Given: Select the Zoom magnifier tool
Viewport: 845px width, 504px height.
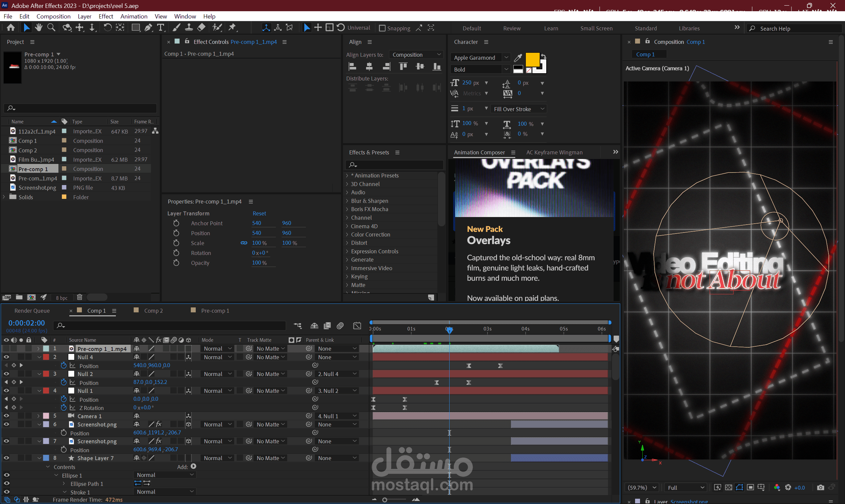Looking at the screenshot, I should (51, 27).
